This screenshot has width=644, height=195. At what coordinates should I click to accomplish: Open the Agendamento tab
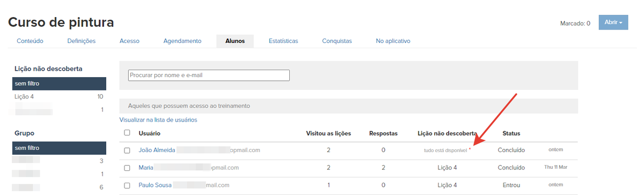pyautogui.click(x=182, y=41)
